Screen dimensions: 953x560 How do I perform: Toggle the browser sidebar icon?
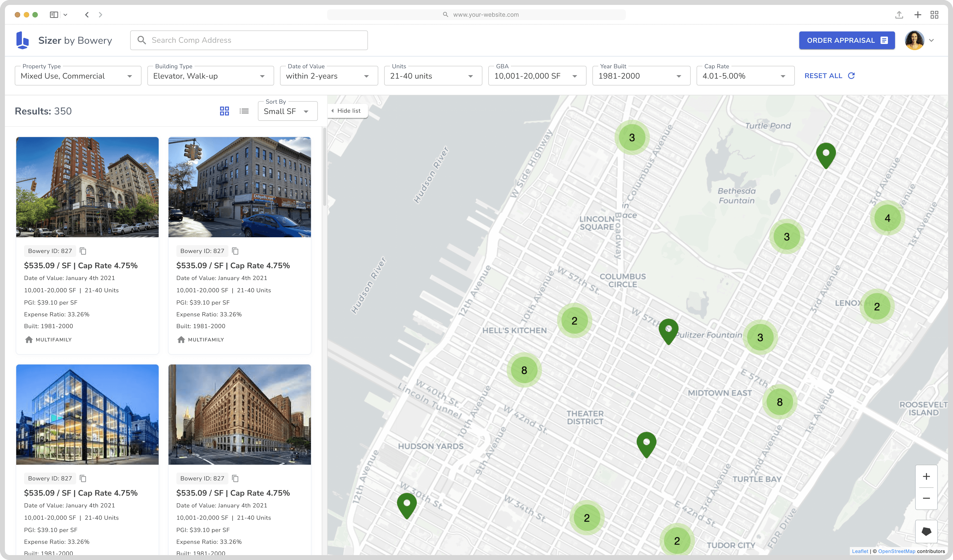pos(54,15)
